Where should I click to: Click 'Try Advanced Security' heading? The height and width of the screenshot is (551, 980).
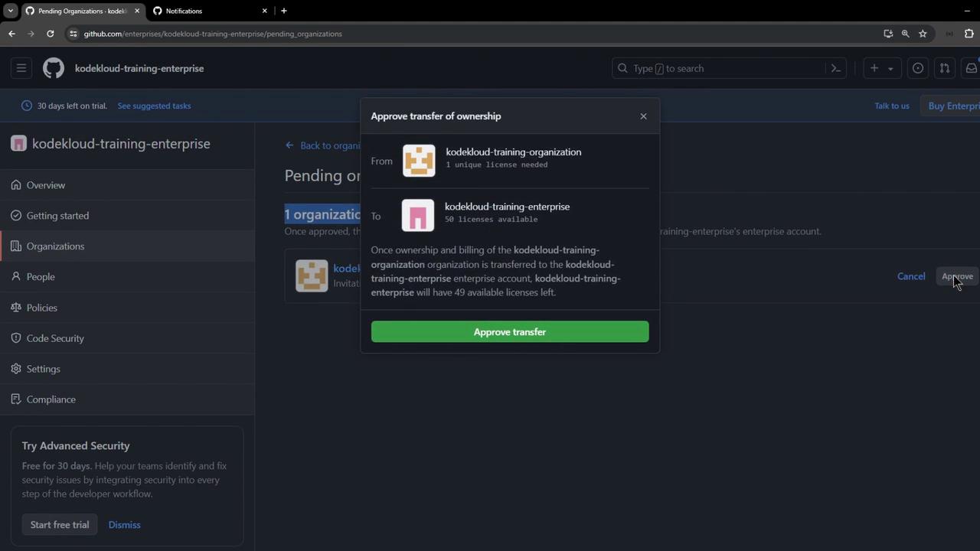76,445
